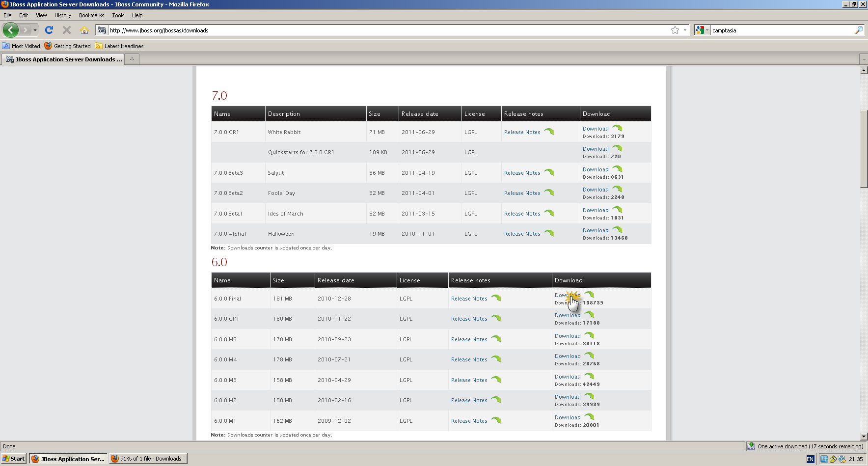Screen dimensions: 868x466
Task: Click the Back navigation arrow
Action: [x=10, y=30]
